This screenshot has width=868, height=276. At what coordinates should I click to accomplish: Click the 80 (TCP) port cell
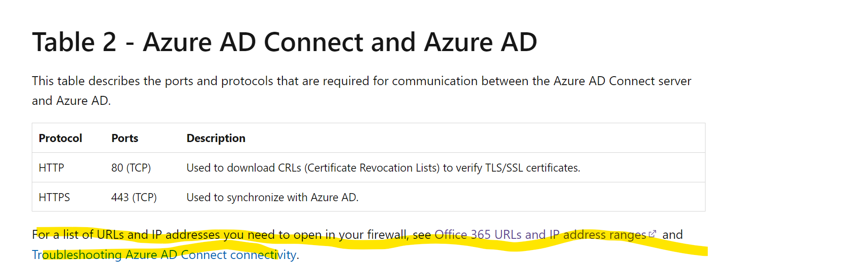click(131, 168)
